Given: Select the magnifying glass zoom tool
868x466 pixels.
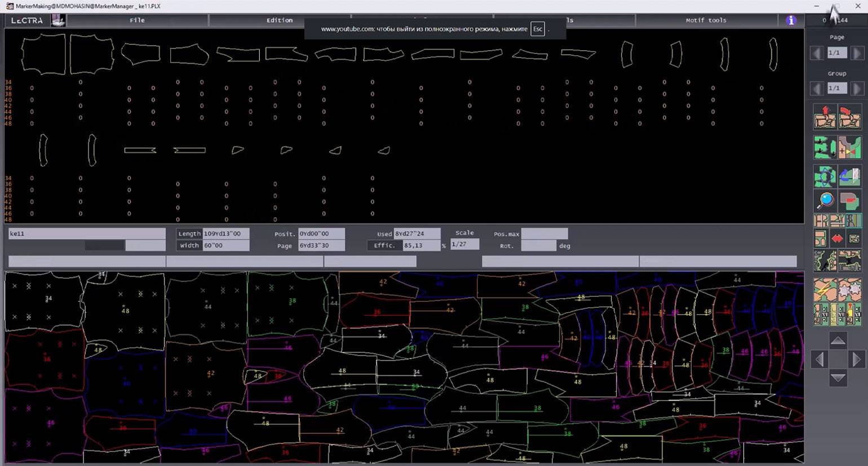Looking at the screenshot, I should (x=825, y=200).
